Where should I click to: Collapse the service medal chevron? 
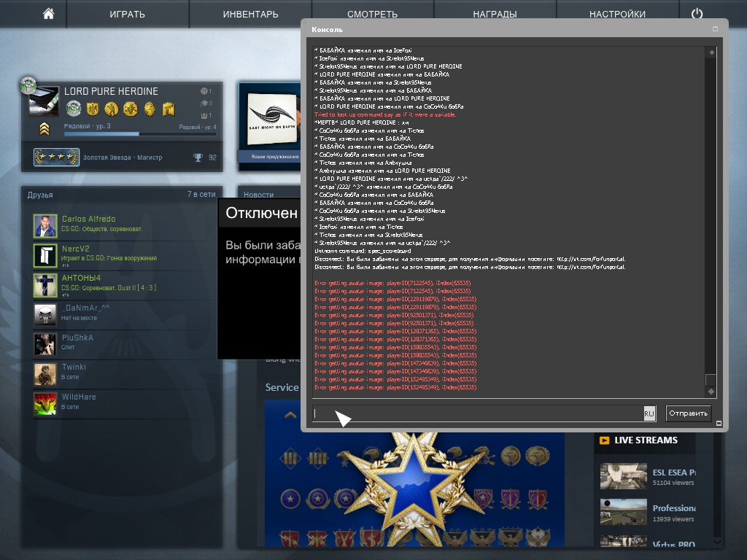(290, 415)
